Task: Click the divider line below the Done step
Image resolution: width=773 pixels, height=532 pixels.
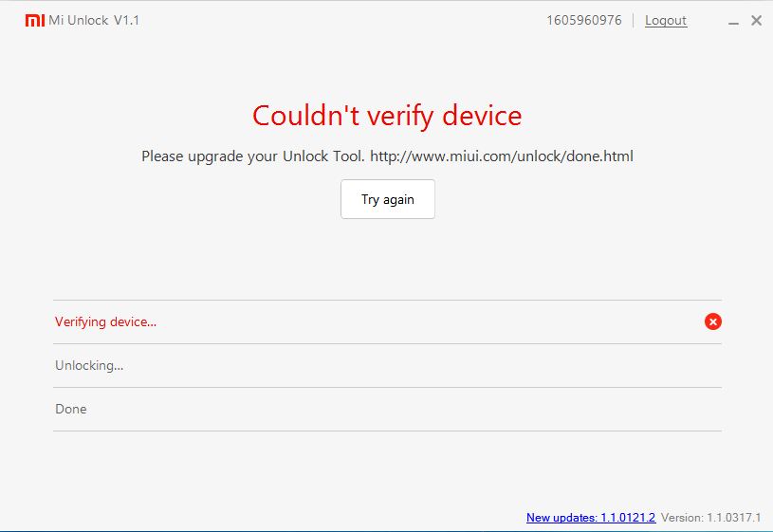Action: pos(387,431)
